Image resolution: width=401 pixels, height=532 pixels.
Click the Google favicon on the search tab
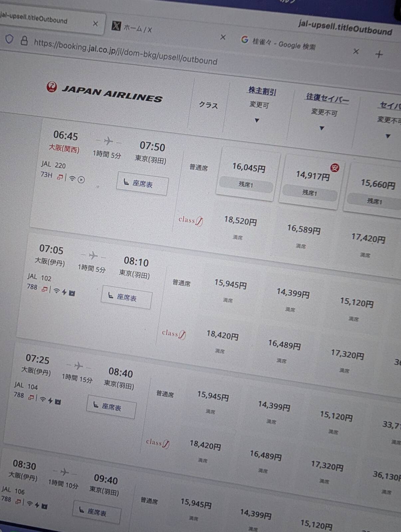245,40
